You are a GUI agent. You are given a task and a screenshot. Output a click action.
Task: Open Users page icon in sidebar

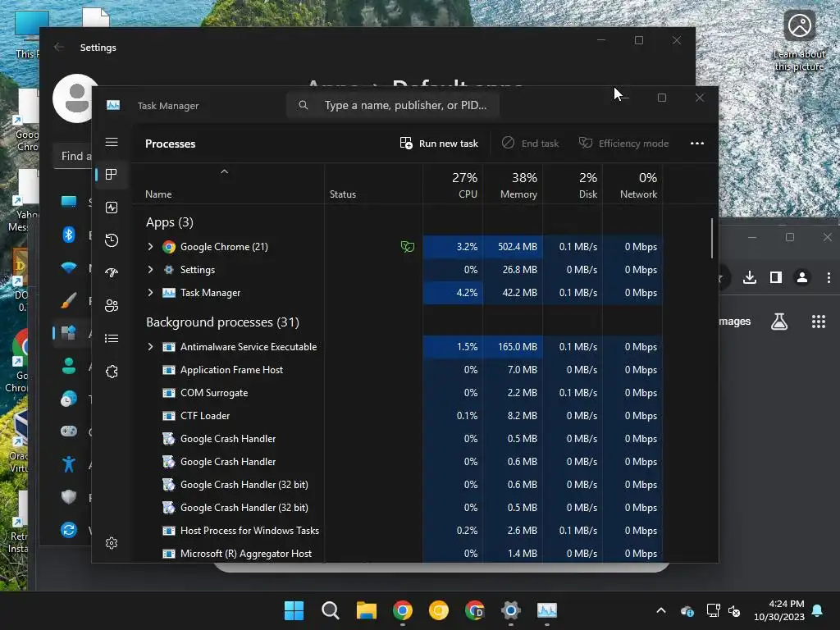pyautogui.click(x=112, y=305)
